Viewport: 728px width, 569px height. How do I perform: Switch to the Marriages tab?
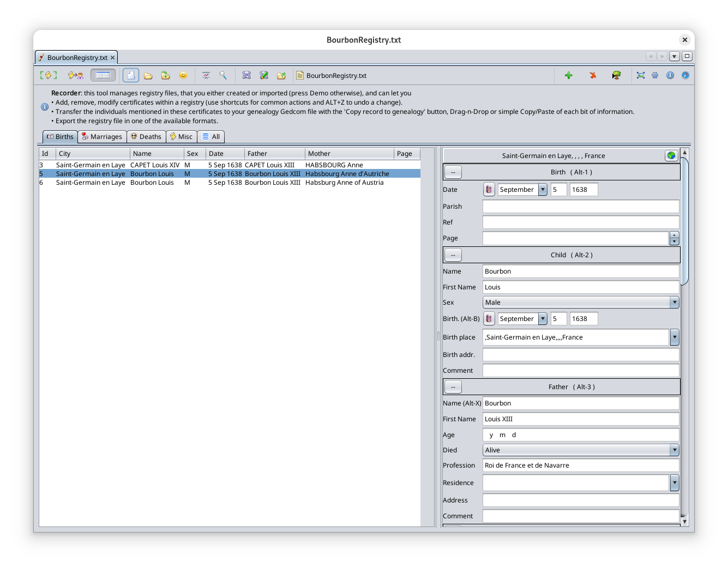coord(103,137)
